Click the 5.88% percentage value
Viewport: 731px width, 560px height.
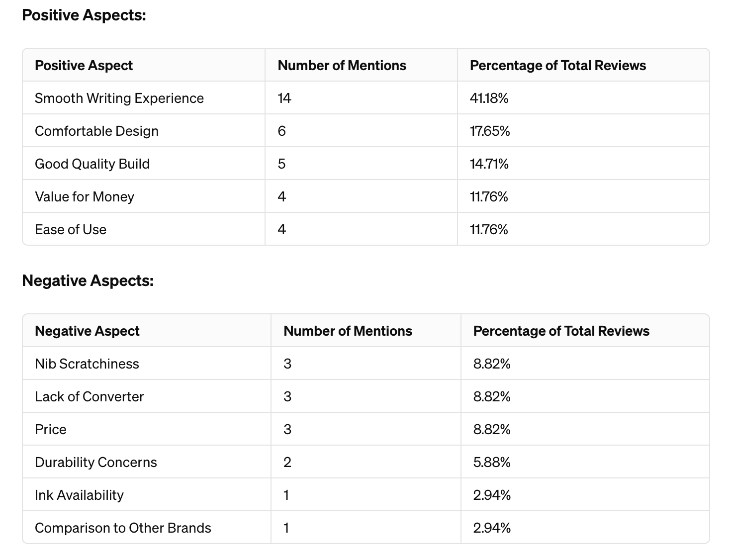492,463
